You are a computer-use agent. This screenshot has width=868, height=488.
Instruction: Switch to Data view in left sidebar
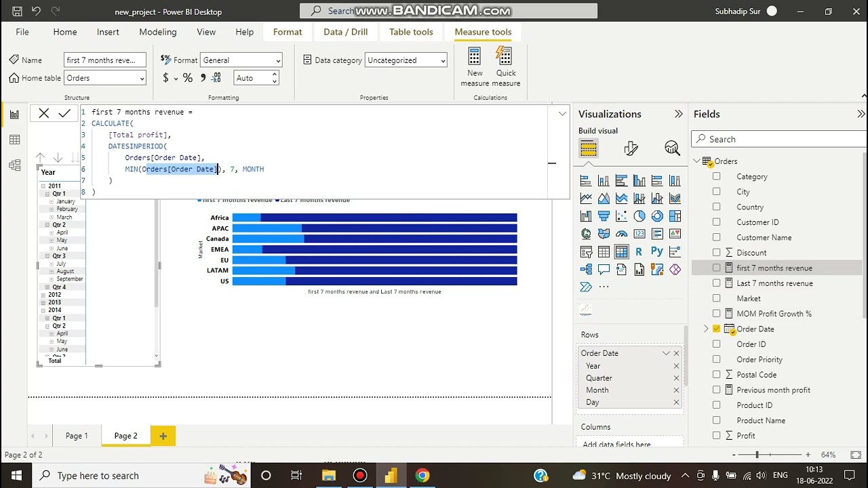tap(14, 140)
